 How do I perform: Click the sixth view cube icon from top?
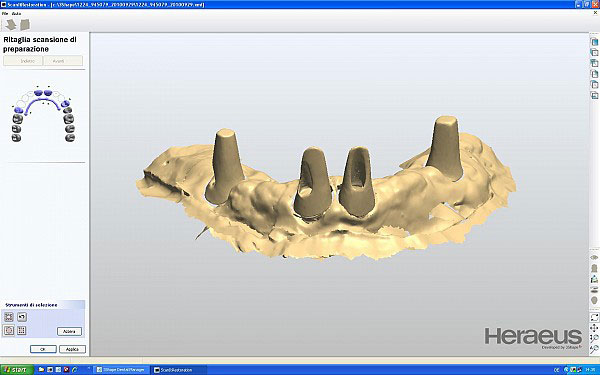click(x=594, y=95)
